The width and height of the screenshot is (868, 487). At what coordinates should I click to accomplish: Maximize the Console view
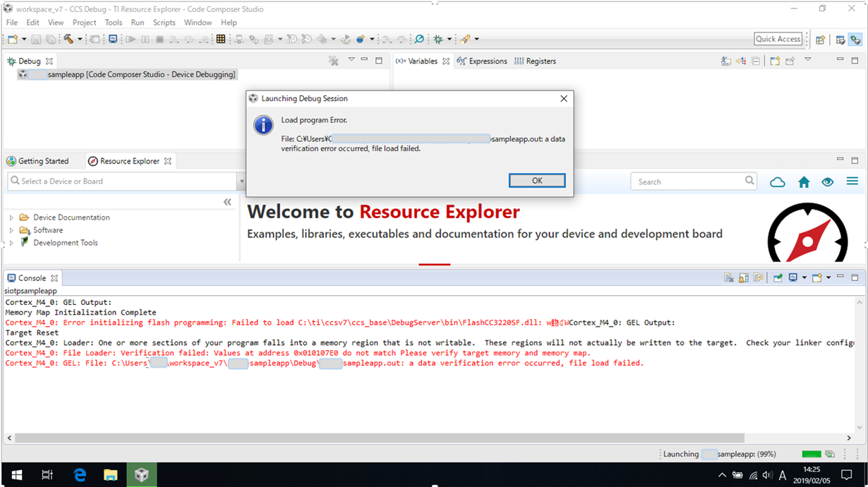click(855, 277)
